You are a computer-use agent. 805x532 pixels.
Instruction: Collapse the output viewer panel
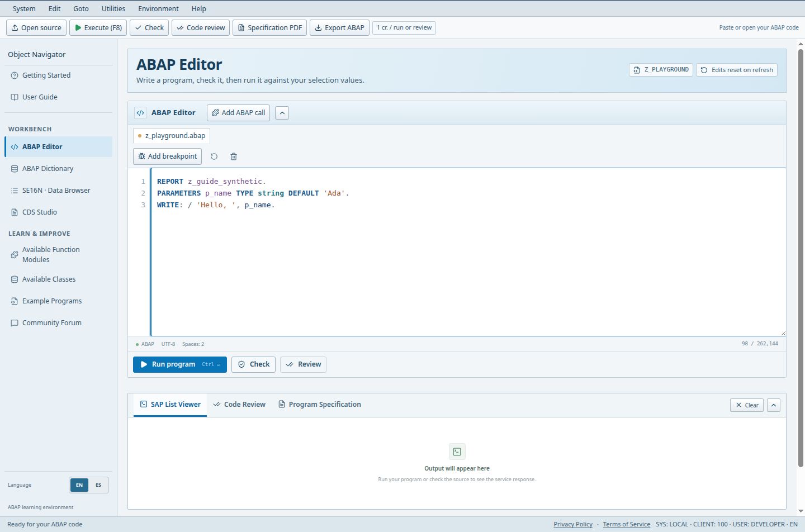(x=774, y=405)
